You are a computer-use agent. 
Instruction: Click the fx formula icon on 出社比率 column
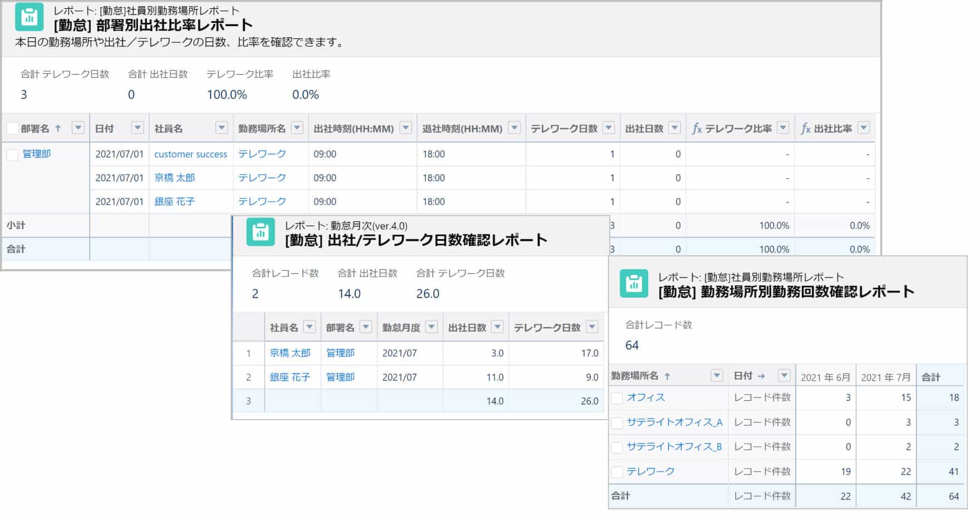click(805, 129)
